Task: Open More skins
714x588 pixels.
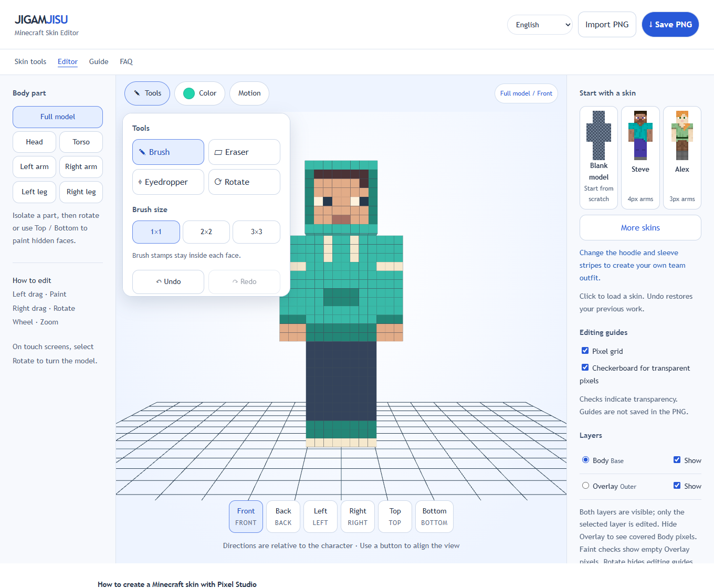Action: click(640, 228)
